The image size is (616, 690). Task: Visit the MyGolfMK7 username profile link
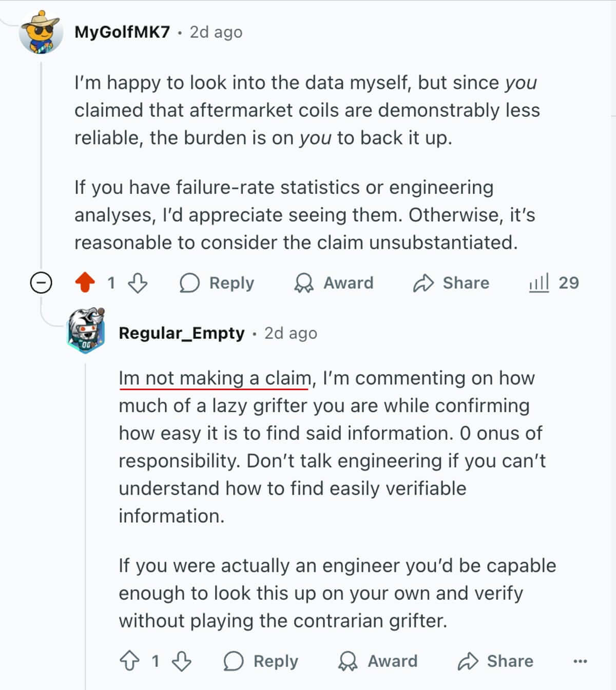coord(122,32)
